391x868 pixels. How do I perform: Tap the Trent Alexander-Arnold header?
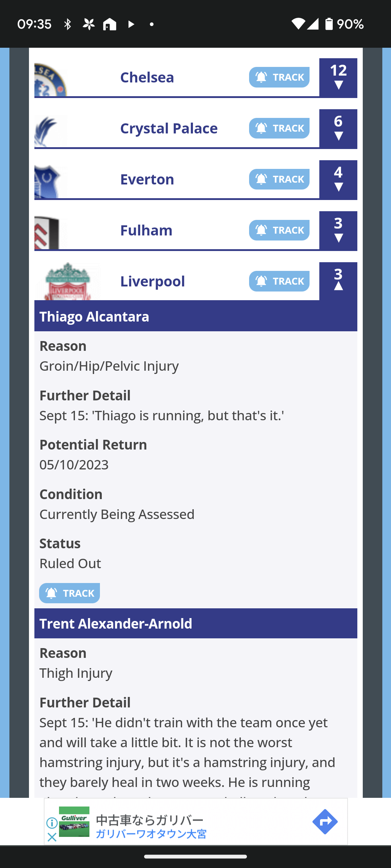pyautogui.click(x=195, y=624)
